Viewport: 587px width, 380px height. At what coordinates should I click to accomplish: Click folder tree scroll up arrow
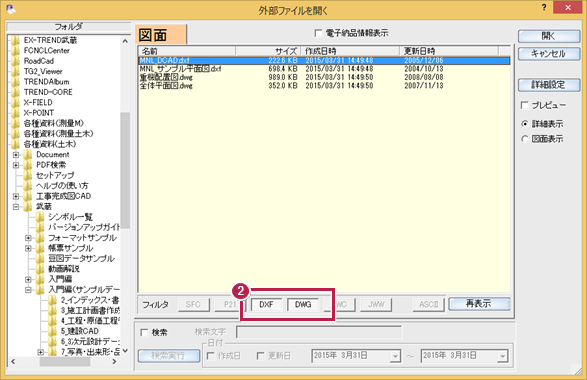tap(125, 41)
